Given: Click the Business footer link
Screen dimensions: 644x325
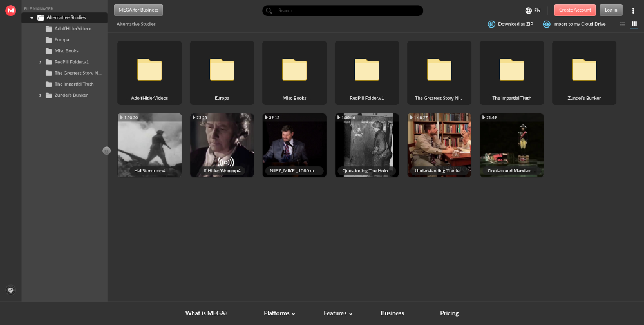Looking at the screenshot, I should [392, 313].
